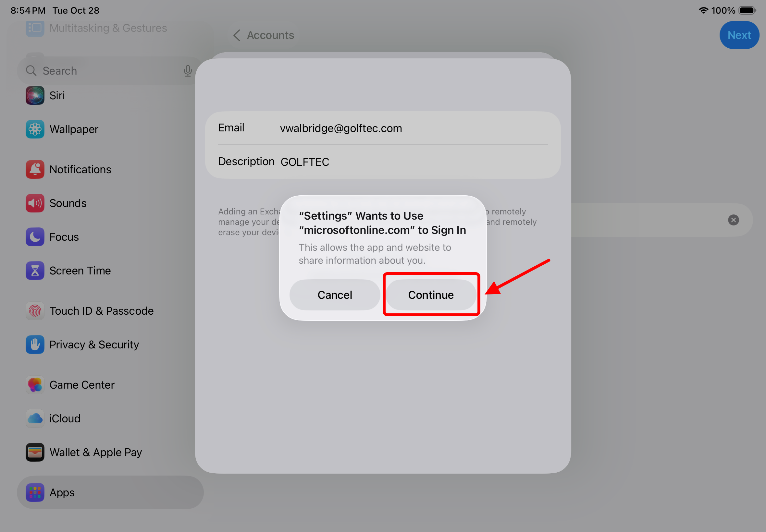Image resolution: width=766 pixels, height=532 pixels.
Task: Tap Touch ID fingerprint icon
Action: [x=35, y=311]
